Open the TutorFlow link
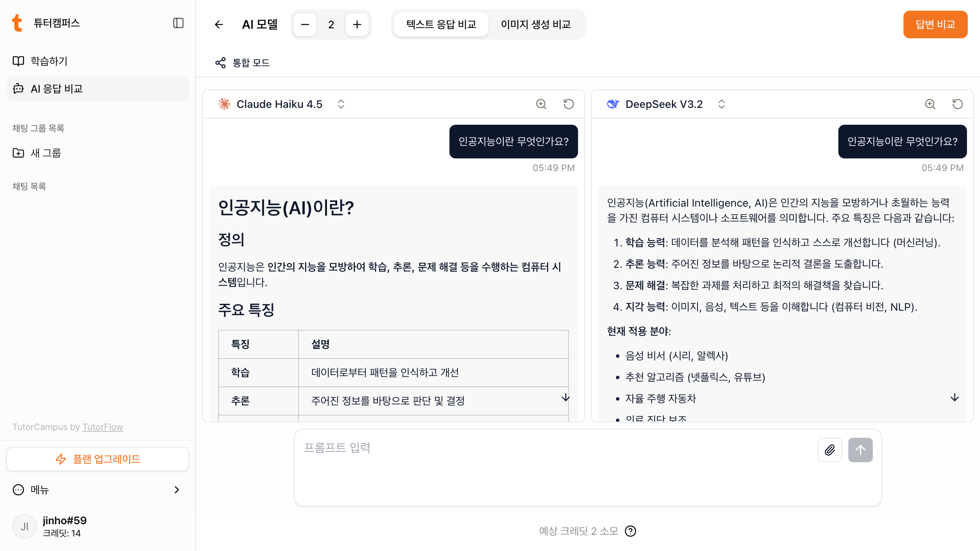 [103, 427]
